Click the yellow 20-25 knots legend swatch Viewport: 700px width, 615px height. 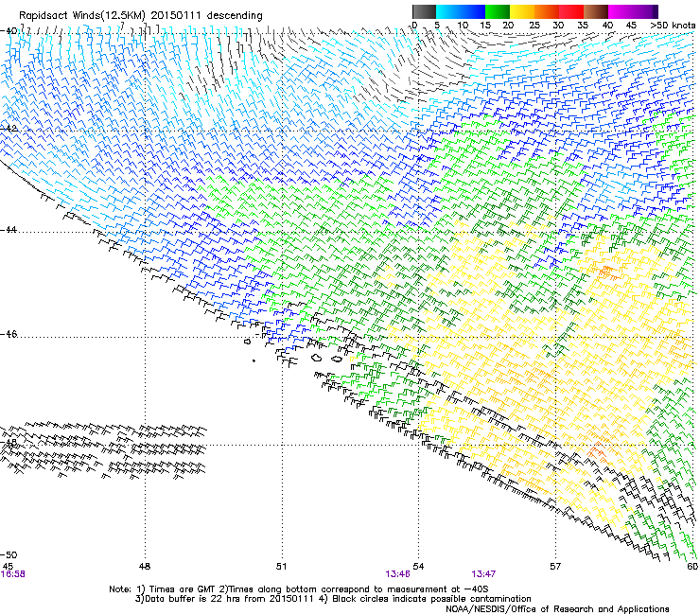point(522,11)
